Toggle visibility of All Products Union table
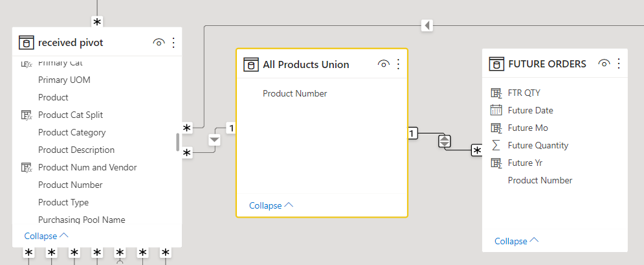This screenshot has width=644, height=265. pyautogui.click(x=383, y=64)
